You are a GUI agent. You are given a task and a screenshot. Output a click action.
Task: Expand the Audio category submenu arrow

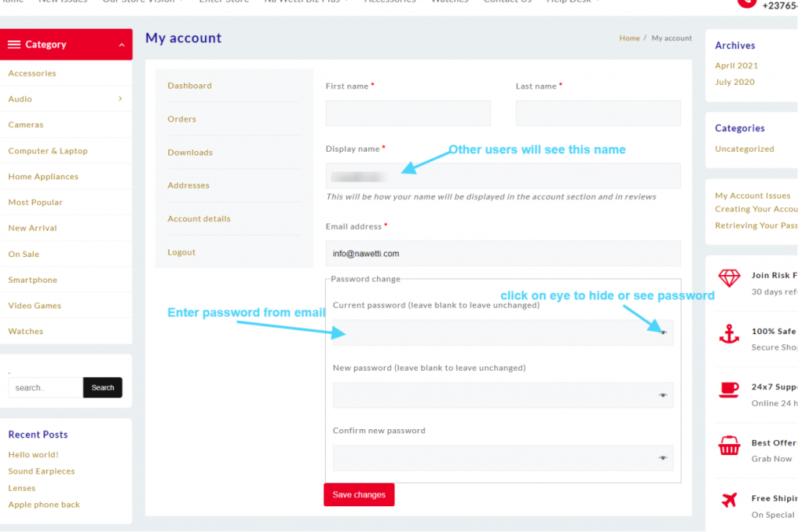click(120, 99)
